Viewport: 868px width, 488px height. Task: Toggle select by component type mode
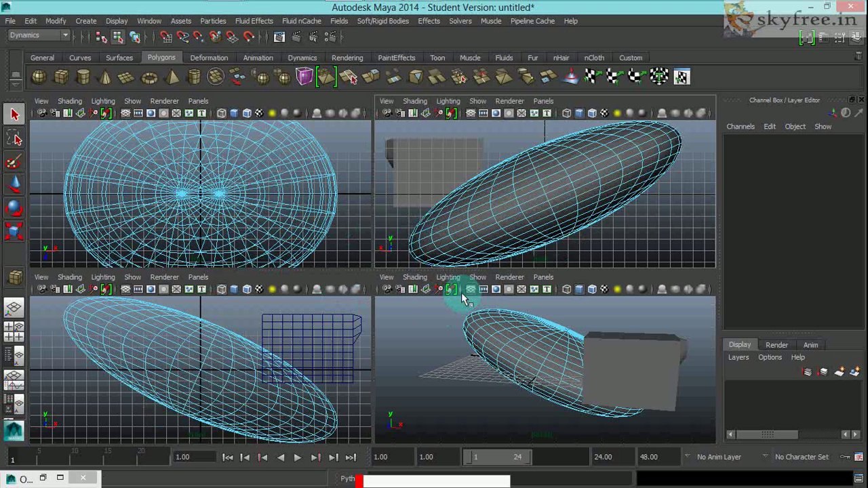tap(135, 37)
